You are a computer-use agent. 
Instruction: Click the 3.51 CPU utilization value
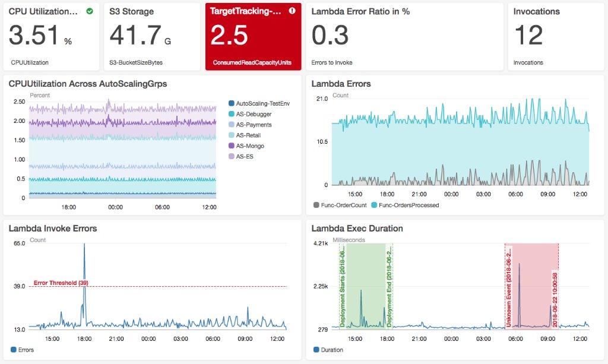pyautogui.click(x=33, y=35)
